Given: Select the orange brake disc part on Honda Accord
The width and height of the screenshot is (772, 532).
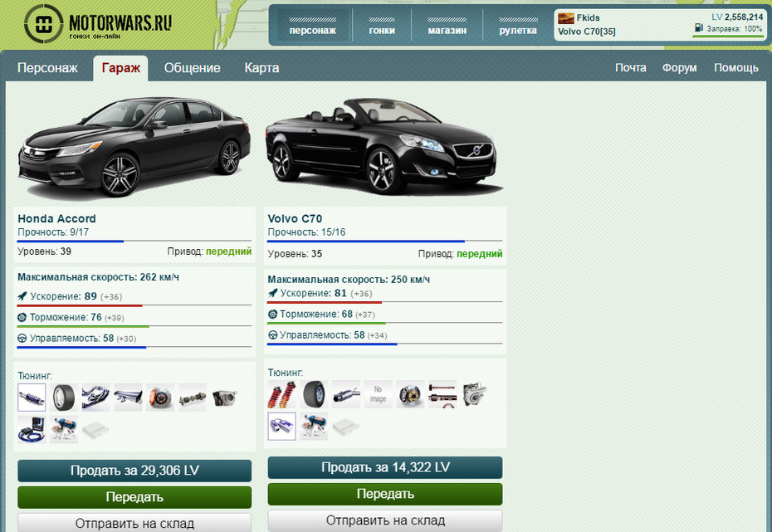Looking at the screenshot, I should point(160,398).
